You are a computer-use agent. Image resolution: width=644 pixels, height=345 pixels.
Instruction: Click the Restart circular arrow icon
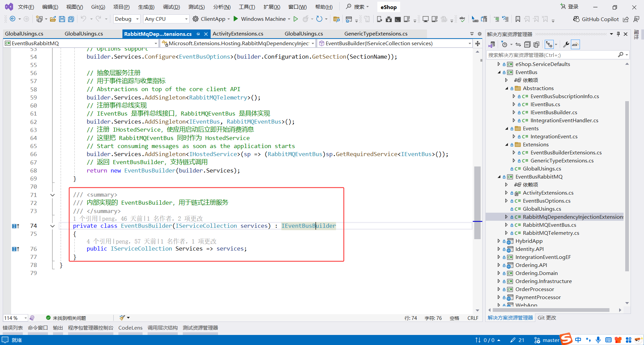click(x=319, y=19)
